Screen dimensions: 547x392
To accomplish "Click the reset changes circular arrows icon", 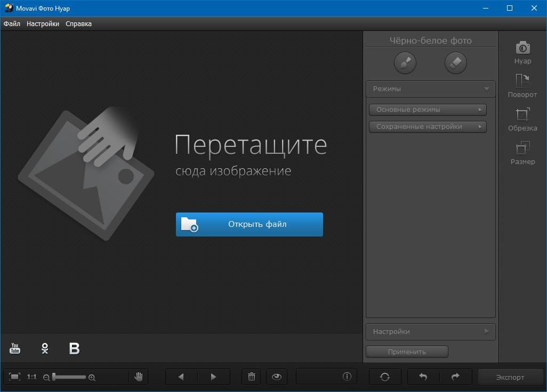I will [385, 377].
